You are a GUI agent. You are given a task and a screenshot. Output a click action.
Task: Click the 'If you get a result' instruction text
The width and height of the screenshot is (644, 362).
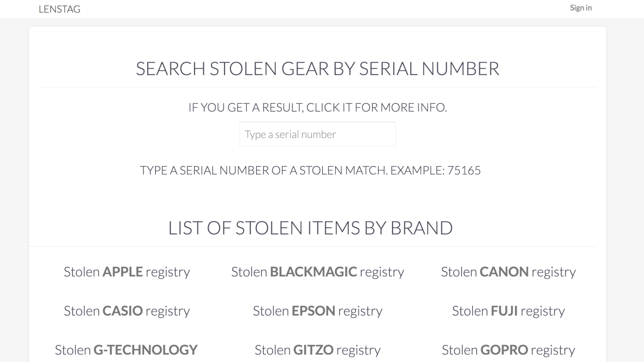coord(317,108)
